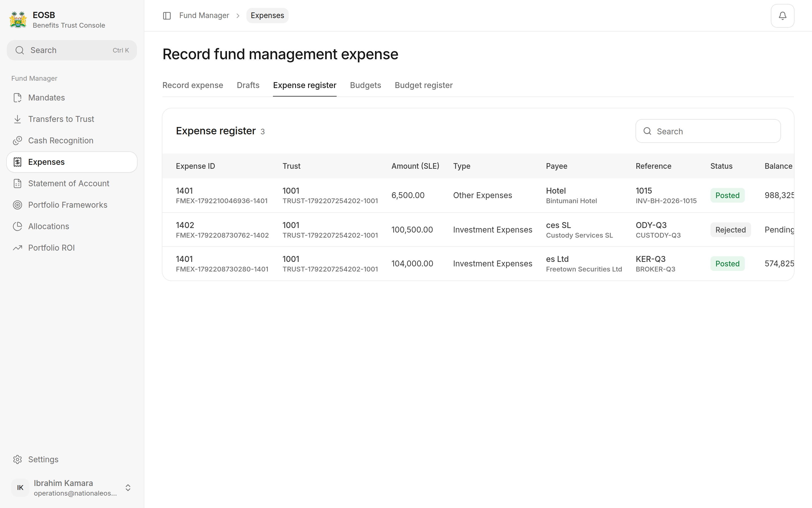The width and height of the screenshot is (812, 508).
Task: Click the Portfolio ROI trend icon
Action: 17,248
